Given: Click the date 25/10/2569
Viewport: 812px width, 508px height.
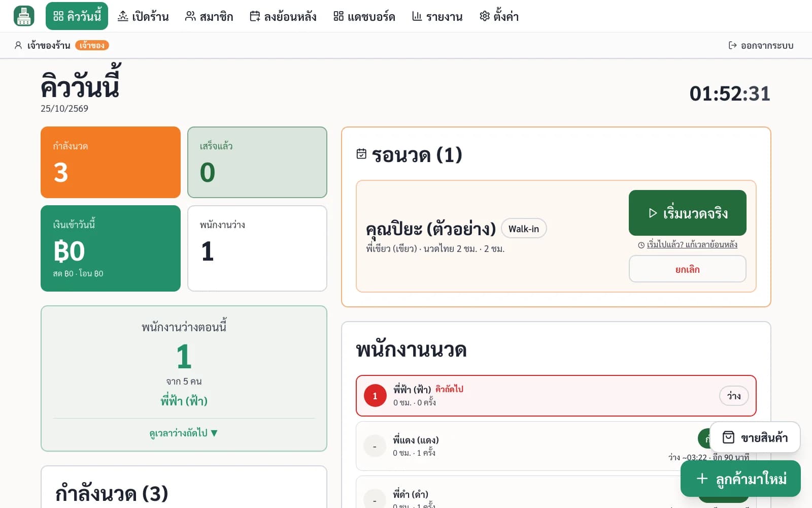Looking at the screenshot, I should [64, 109].
